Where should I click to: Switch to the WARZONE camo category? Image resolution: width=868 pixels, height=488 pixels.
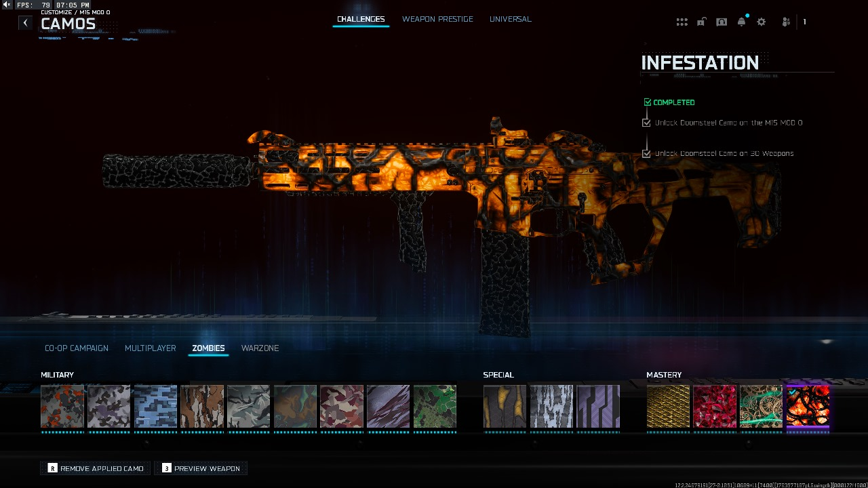pyautogui.click(x=260, y=348)
